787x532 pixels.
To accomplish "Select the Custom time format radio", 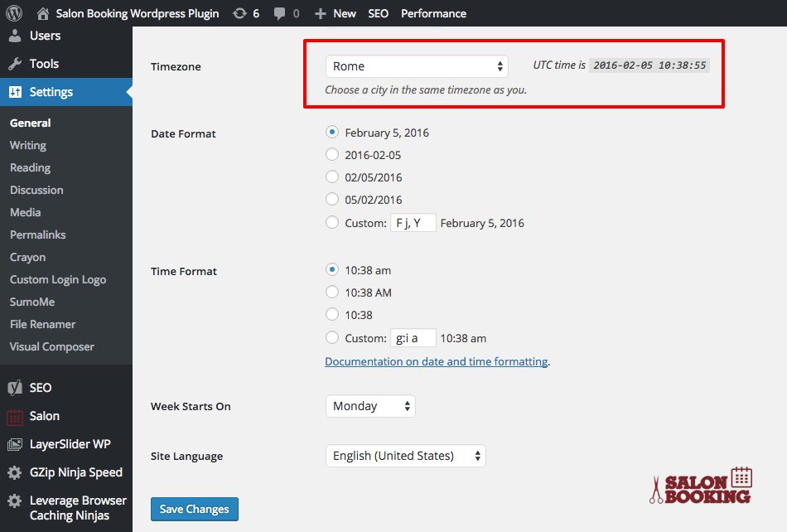I will [331, 337].
